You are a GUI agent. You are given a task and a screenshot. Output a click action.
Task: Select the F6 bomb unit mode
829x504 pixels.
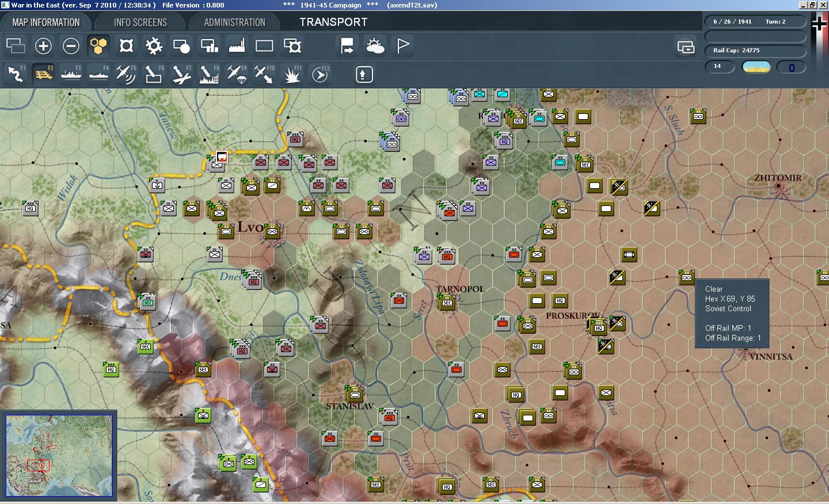click(x=154, y=74)
